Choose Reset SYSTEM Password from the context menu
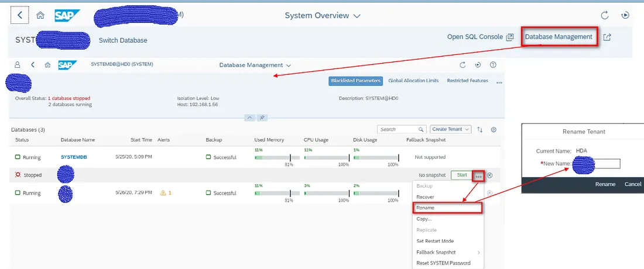This screenshot has height=269, width=644. pyautogui.click(x=448, y=263)
